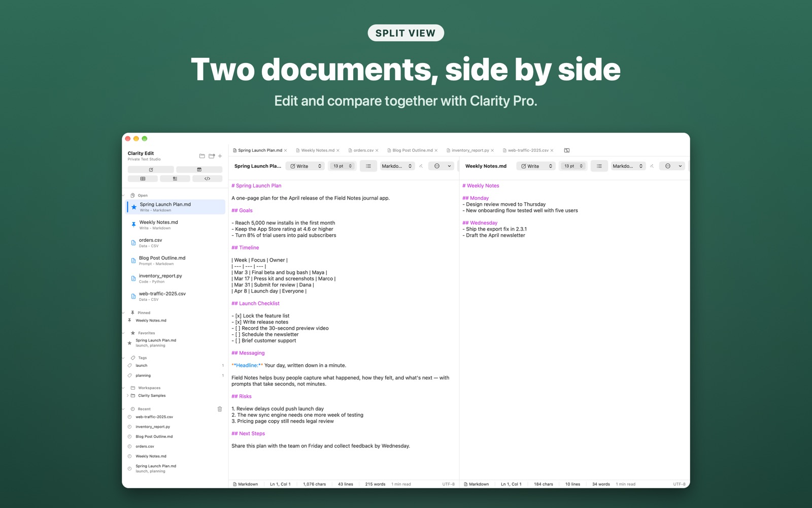Close the Weekly Notes.md tab
This screenshot has height=508, width=812.
coord(338,150)
